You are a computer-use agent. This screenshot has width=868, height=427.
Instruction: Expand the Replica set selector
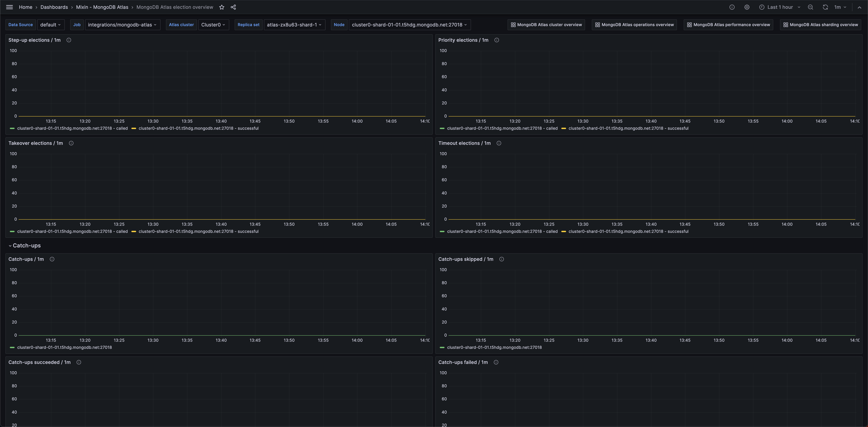[x=294, y=25]
